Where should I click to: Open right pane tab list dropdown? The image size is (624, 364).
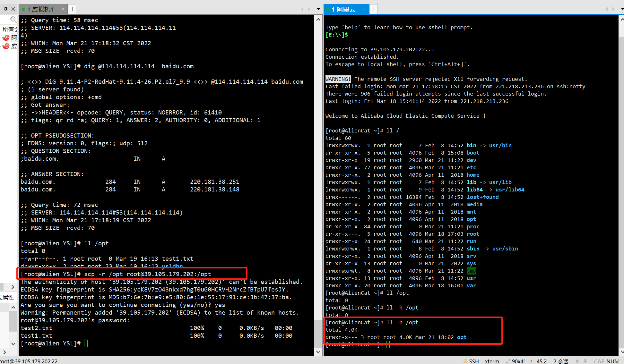[x=622, y=9]
